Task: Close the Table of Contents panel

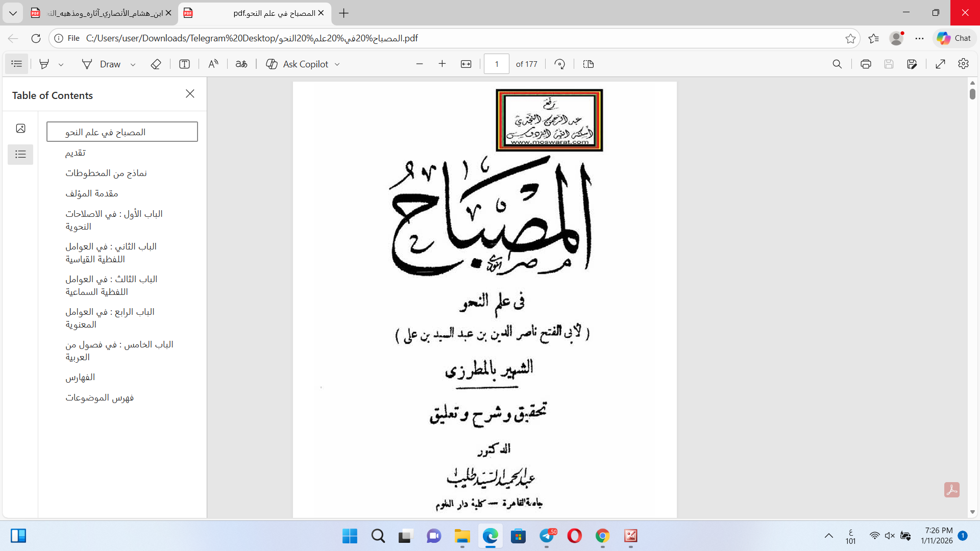Action: (x=190, y=93)
